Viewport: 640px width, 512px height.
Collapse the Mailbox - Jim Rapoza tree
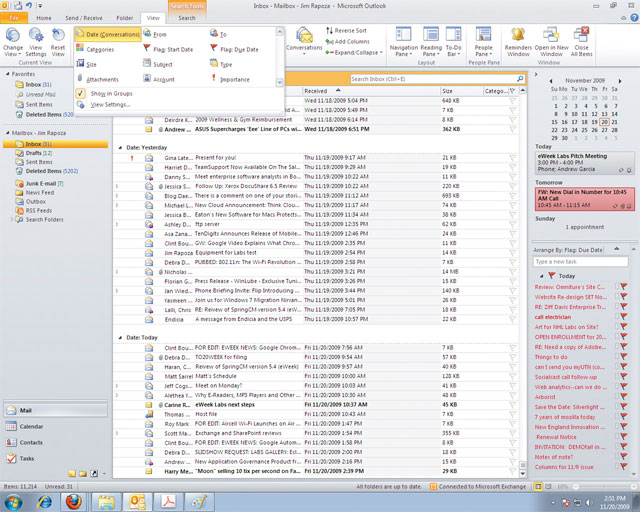coord(7,133)
